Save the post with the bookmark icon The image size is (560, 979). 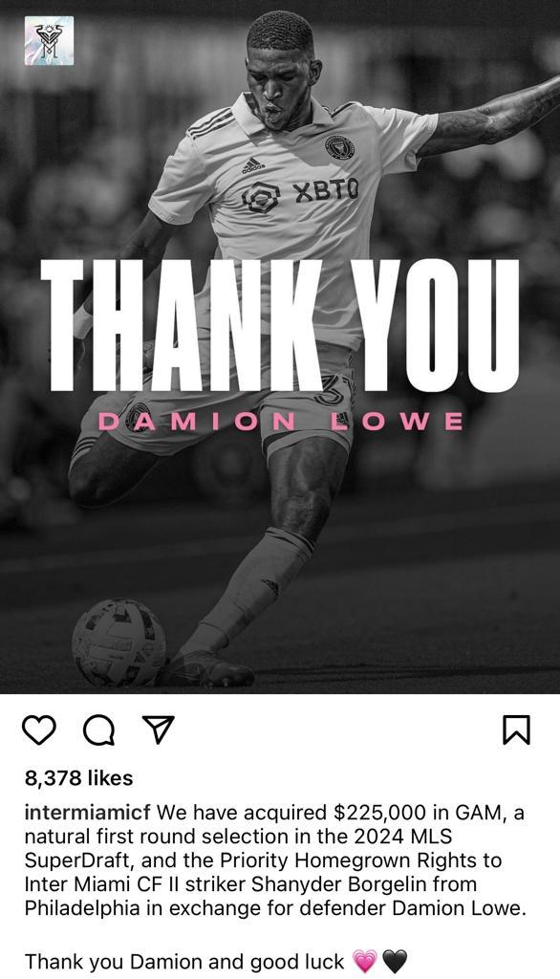click(516, 729)
